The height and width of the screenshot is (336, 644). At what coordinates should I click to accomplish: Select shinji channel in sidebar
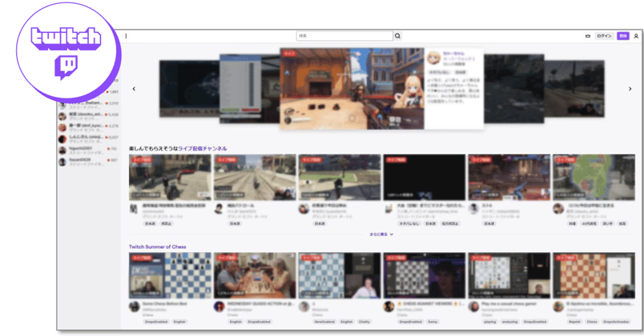(x=88, y=139)
